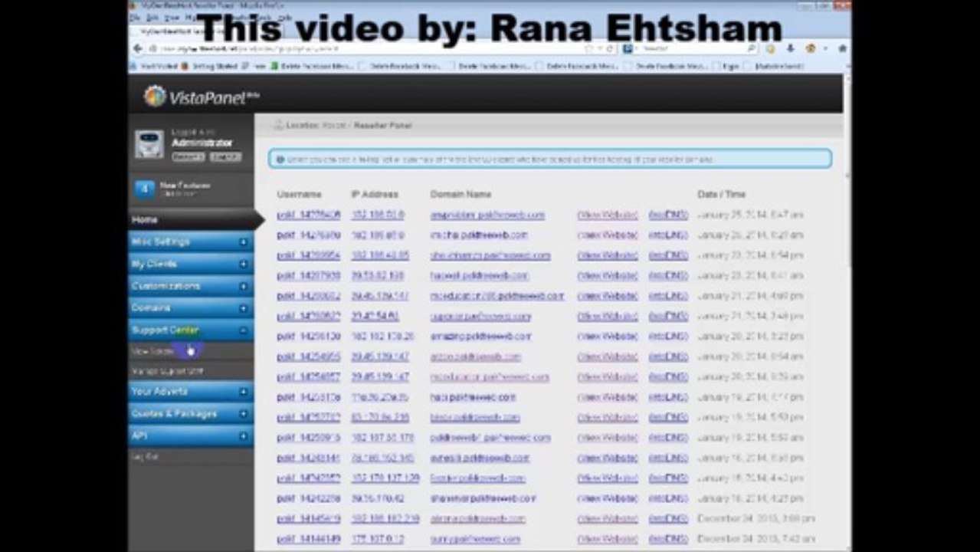The image size is (980, 552).
Task: Click intoDNS link in pokf_14254955 row
Action: coord(668,356)
